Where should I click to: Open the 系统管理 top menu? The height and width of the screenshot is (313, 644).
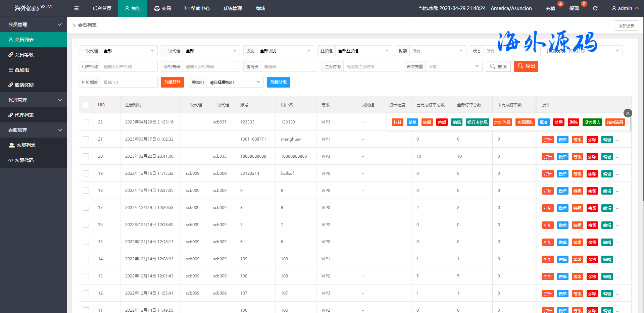tap(232, 8)
